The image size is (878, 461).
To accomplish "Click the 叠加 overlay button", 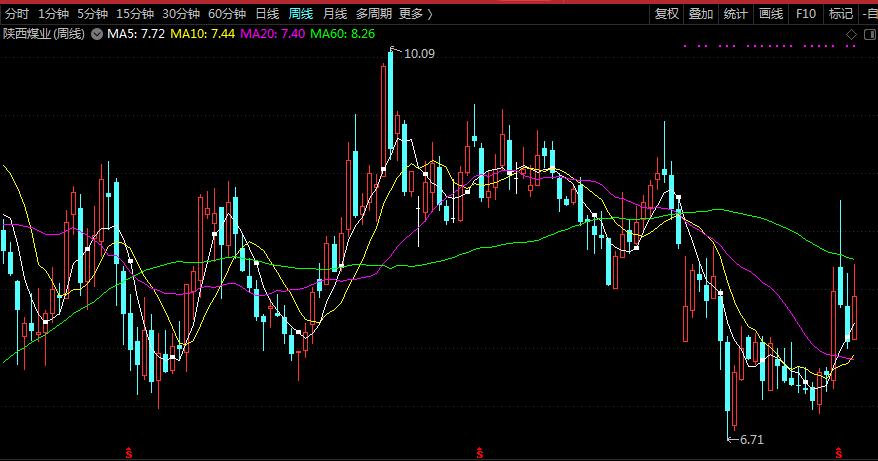I will coord(701,14).
